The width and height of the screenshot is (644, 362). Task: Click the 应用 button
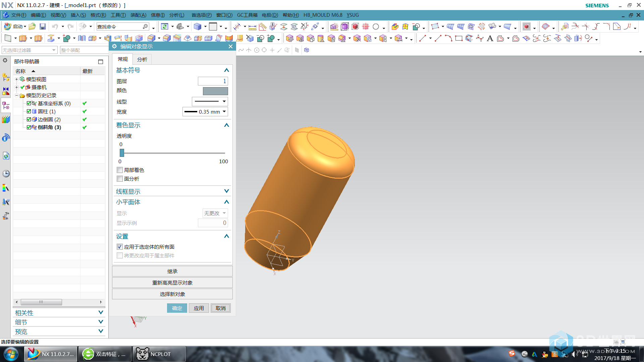(x=199, y=308)
